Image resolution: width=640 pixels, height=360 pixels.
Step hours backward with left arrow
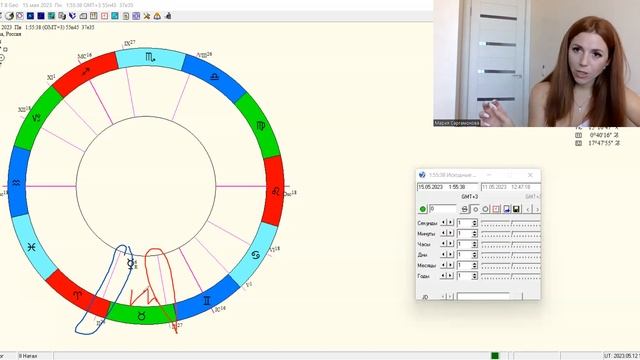(443, 244)
